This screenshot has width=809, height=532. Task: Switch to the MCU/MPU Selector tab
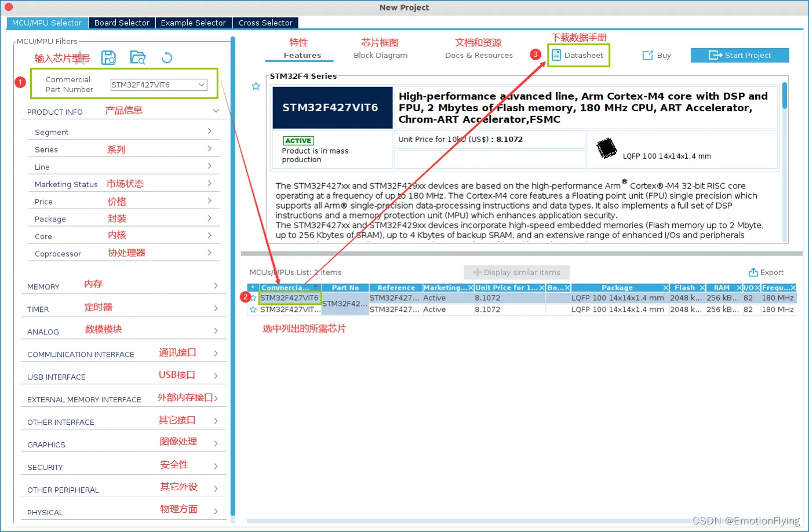(47, 23)
